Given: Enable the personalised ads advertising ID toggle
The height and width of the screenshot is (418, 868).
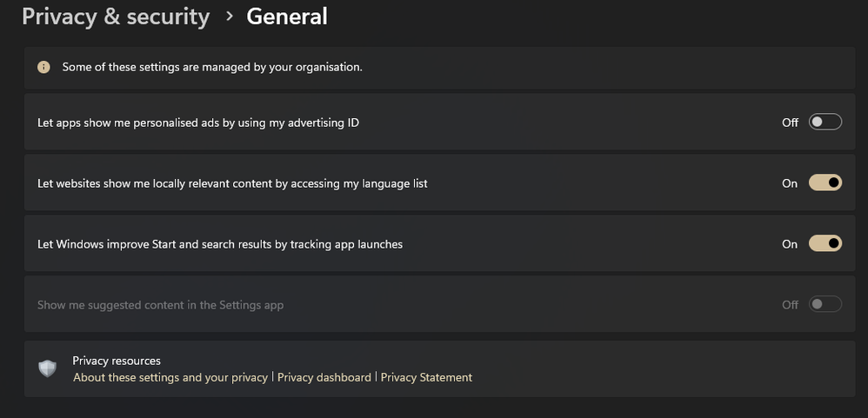Looking at the screenshot, I should click(x=825, y=123).
